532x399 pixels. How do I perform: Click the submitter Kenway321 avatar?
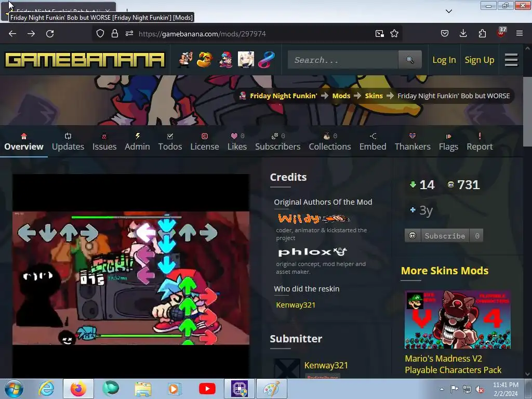[287, 368]
